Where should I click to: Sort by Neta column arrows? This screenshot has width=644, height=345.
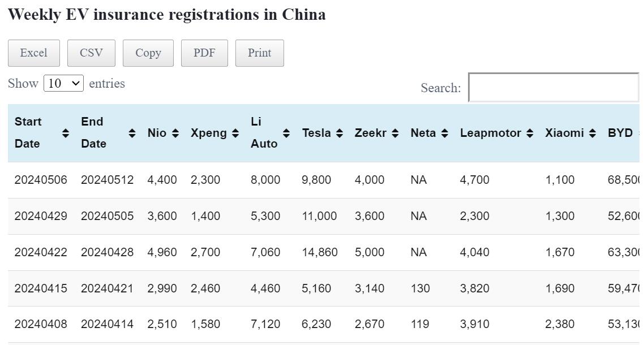445,133
